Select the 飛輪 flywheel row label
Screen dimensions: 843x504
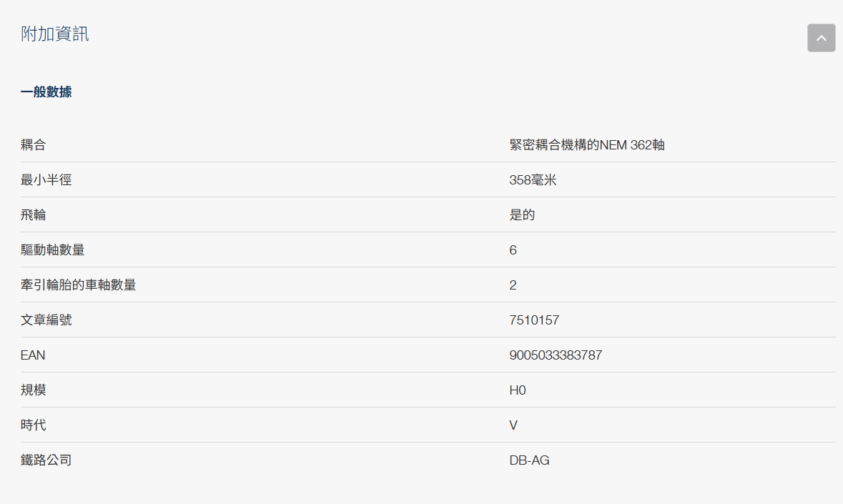31,214
